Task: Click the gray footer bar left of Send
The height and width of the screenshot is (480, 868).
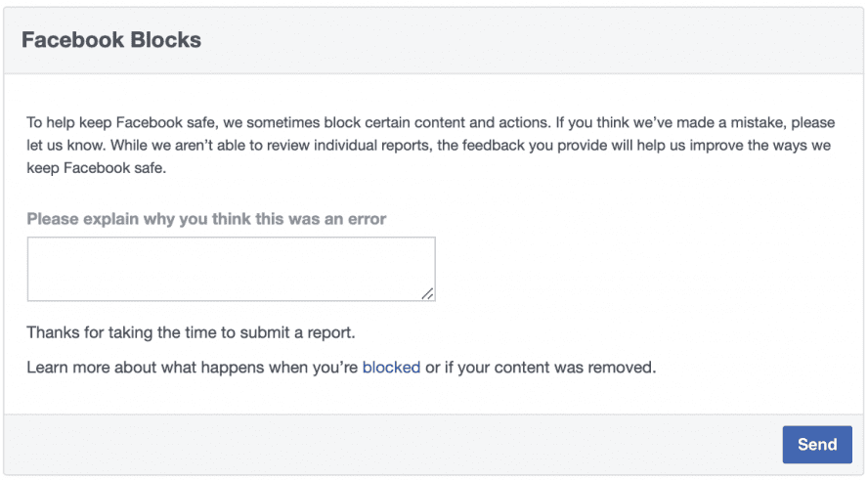Action: point(391,445)
